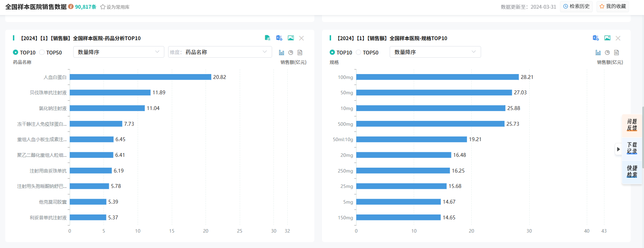Open the 数量降序 dropdown in specification panel
The width and height of the screenshot is (644, 248).
pyautogui.click(x=435, y=52)
